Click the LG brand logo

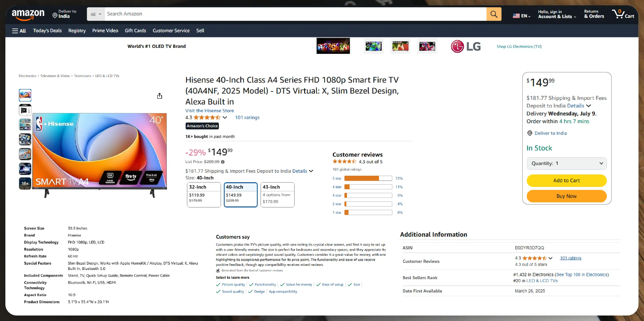pos(466,46)
